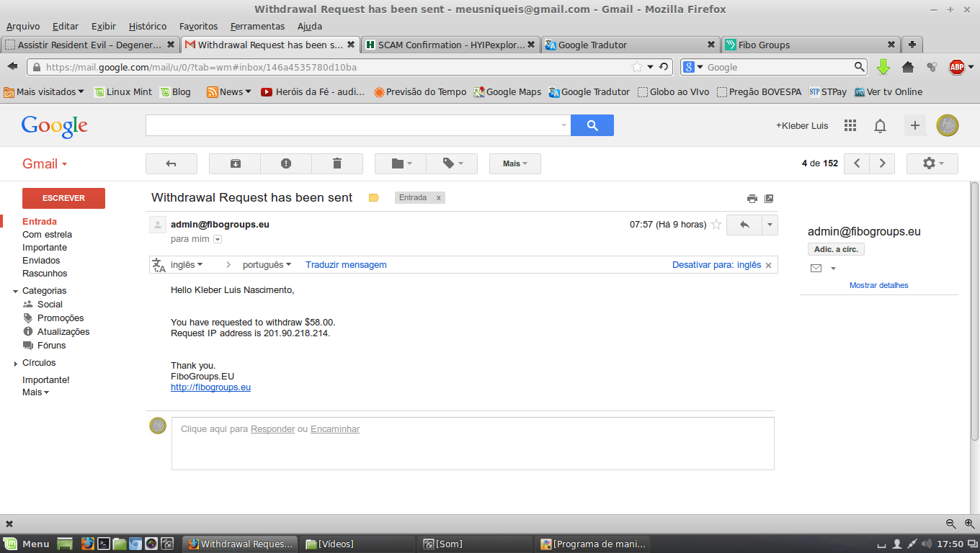Open the notifications bell
Viewport: 980px width, 553px height.
point(880,126)
